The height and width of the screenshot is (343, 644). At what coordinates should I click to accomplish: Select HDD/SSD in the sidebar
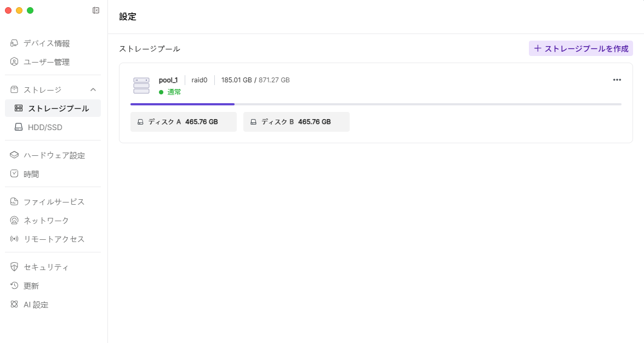click(45, 127)
